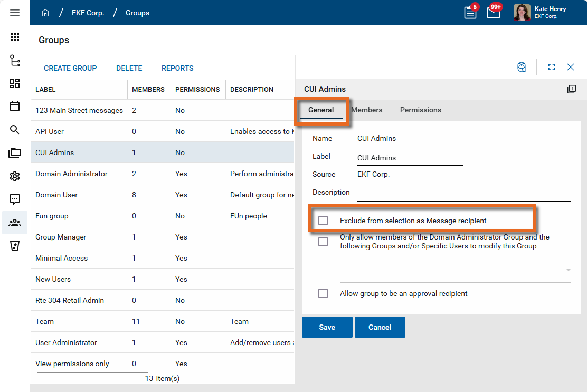Open the hamburger navigation menu
Image resolution: width=587 pixels, height=392 pixels.
(x=15, y=13)
